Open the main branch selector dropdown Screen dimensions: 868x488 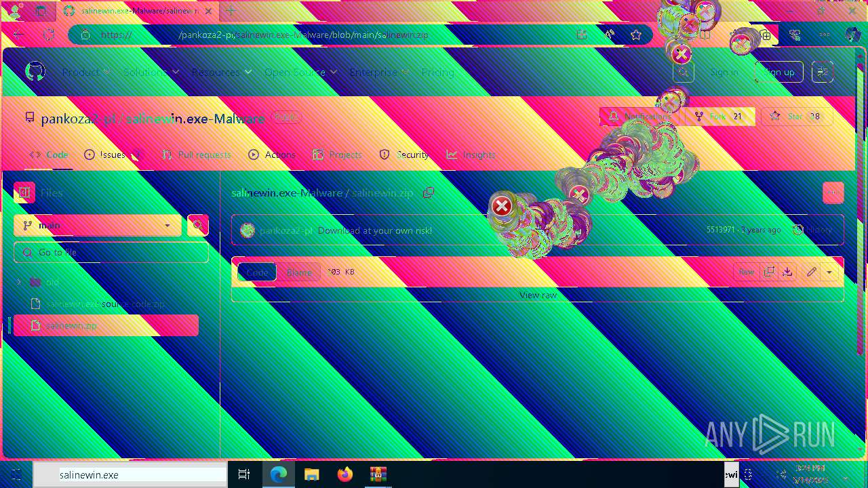(x=98, y=225)
